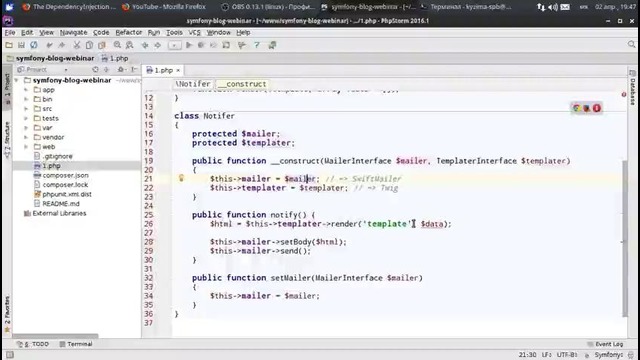Image resolution: width=640 pixels, height=360 pixels.
Task: Click the Paste toolbar icon
Action: tap(102, 45)
